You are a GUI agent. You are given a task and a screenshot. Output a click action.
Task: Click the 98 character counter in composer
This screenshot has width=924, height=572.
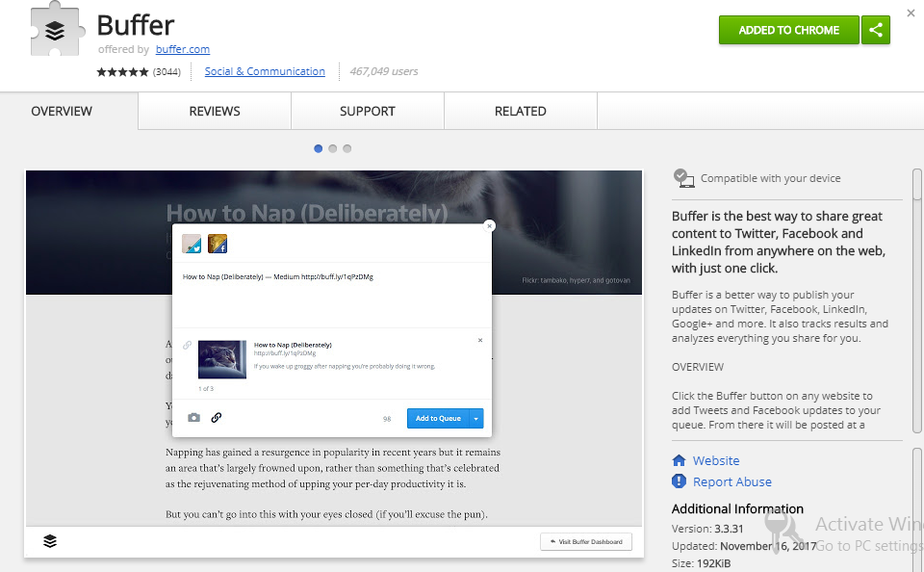pos(387,419)
